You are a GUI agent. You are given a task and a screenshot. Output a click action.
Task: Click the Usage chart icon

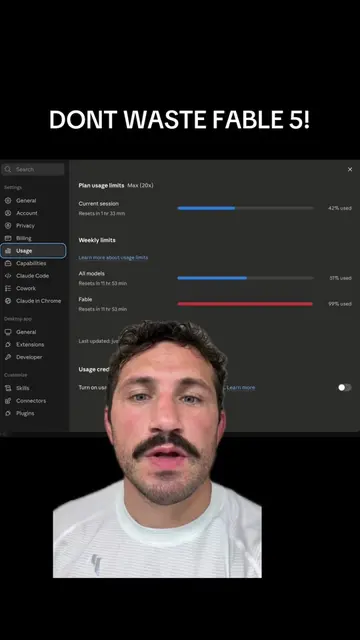[x=8, y=251]
